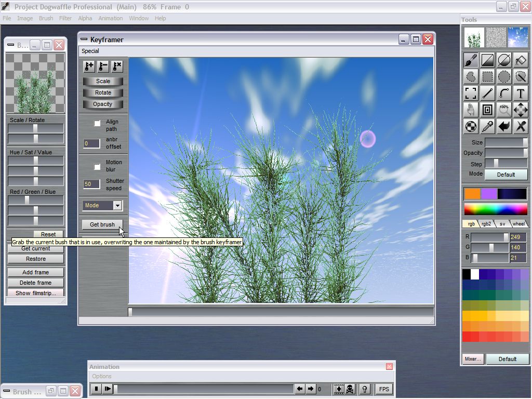Open the Mode dropdown in Keyframer
The height and width of the screenshot is (399, 532).
click(102, 206)
